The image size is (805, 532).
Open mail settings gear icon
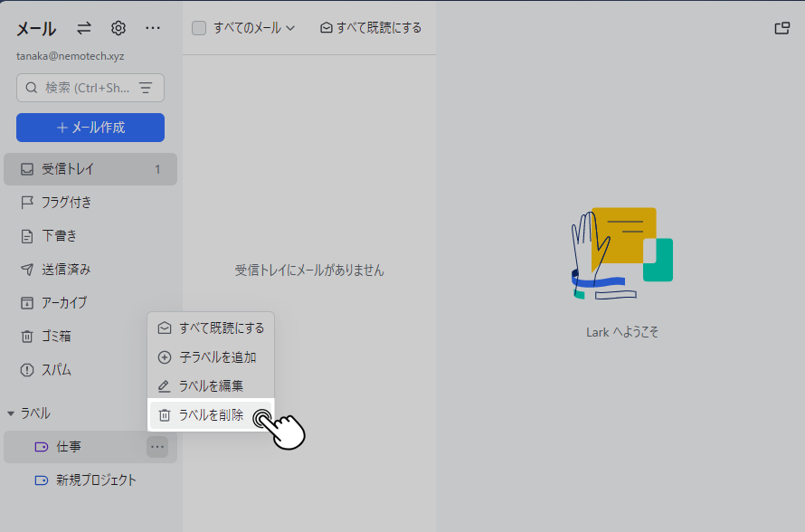coord(118,28)
